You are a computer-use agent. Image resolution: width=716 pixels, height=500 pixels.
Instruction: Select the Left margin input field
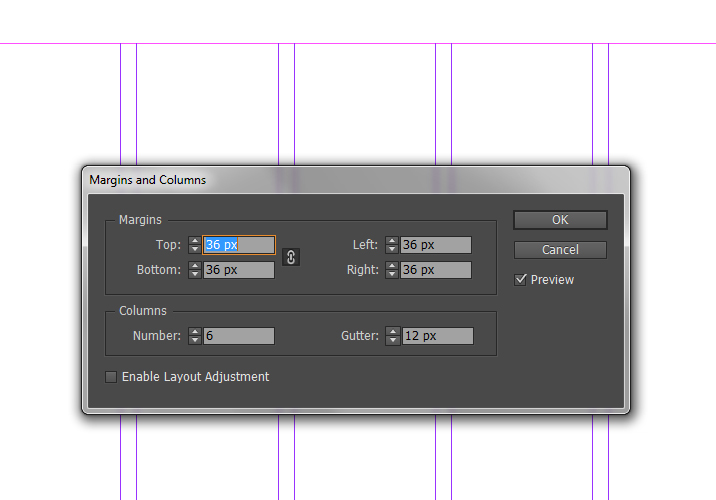click(x=436, y=245)
